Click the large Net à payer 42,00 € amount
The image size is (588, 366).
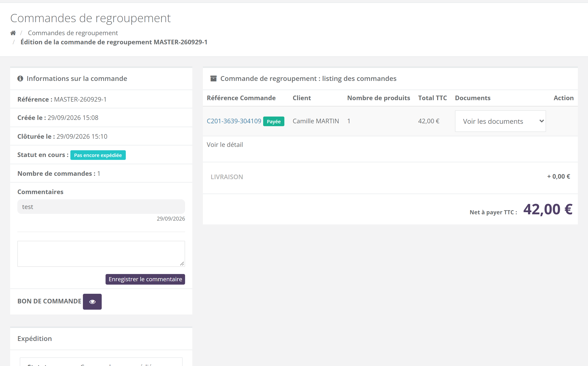548,209
